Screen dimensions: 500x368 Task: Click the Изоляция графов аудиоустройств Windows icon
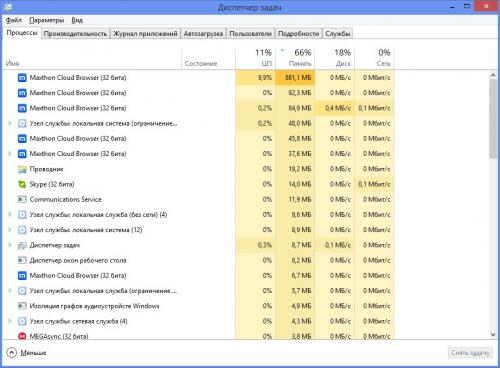22,306
